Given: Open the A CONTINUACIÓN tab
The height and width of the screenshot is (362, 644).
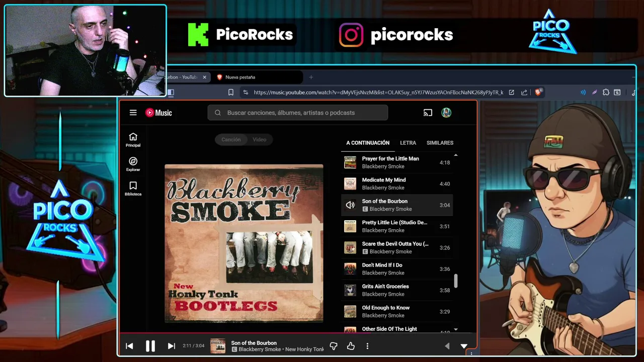Looking at the screenshot, I should coord(368,143).
